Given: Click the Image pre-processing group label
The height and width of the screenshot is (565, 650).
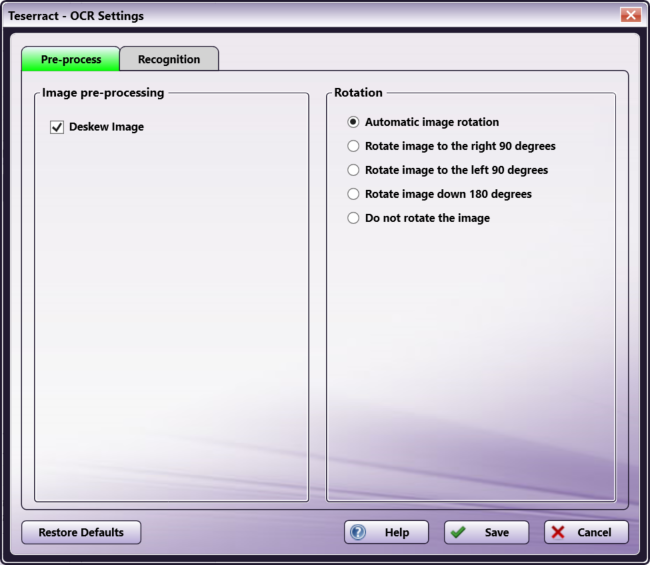Looking at the screenshot, I should point(103,92).
